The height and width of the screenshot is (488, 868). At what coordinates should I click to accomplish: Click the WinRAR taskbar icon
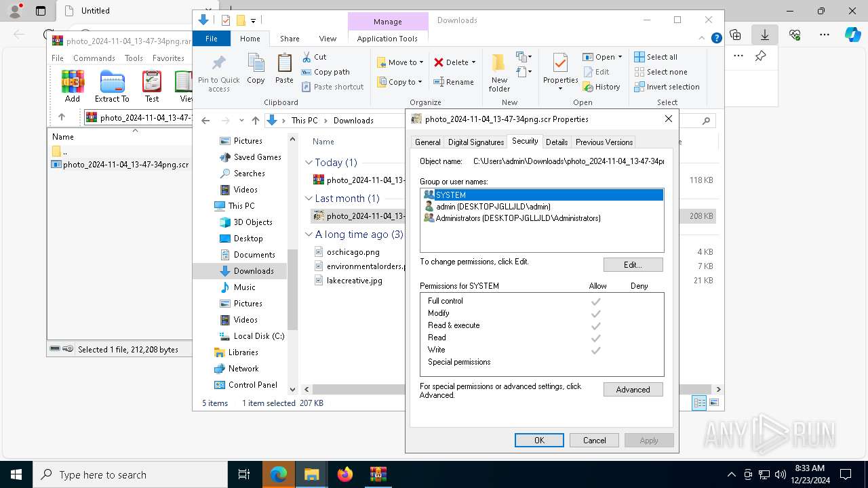(x=378, y=474)
